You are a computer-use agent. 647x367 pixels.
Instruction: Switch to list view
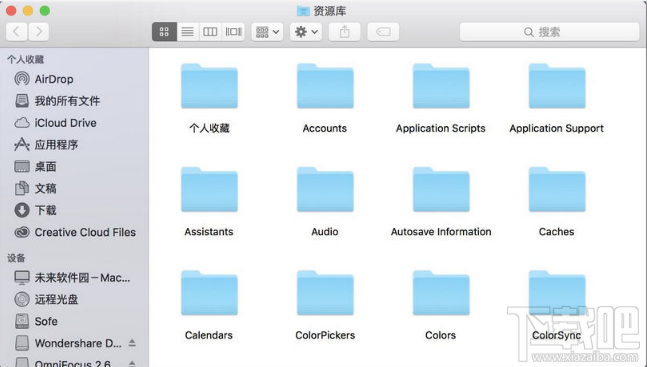pyautogui.click(x=188, y=32)
